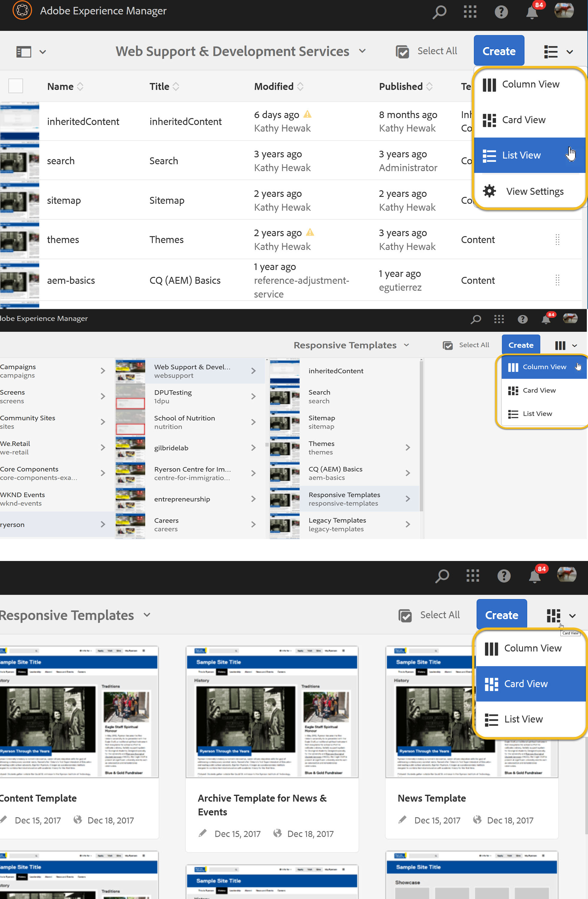The width and height of the screenshot is (588, 899).
Task: Toggle Select All in the card view toolbar
Action: pos(429,616)
